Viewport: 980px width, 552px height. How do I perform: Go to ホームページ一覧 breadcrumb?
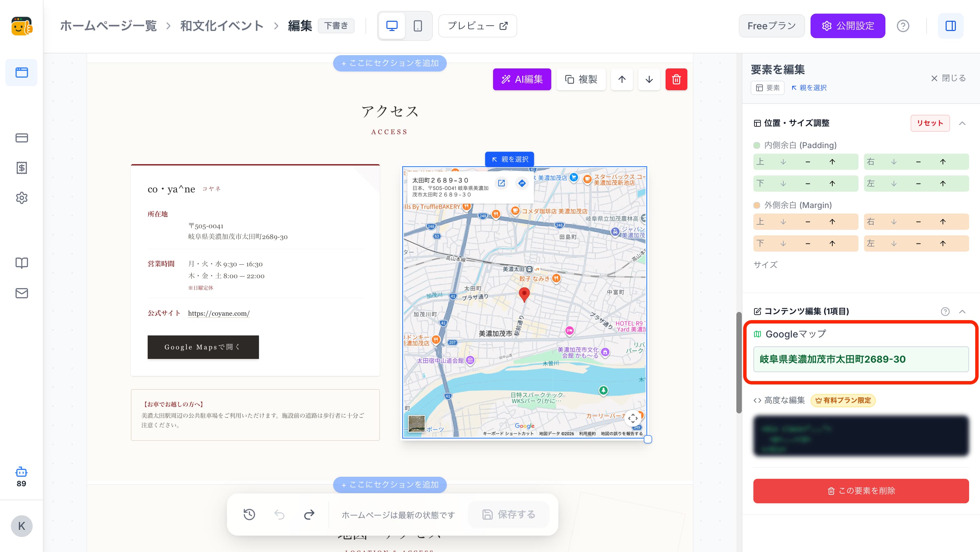[108, 26]
